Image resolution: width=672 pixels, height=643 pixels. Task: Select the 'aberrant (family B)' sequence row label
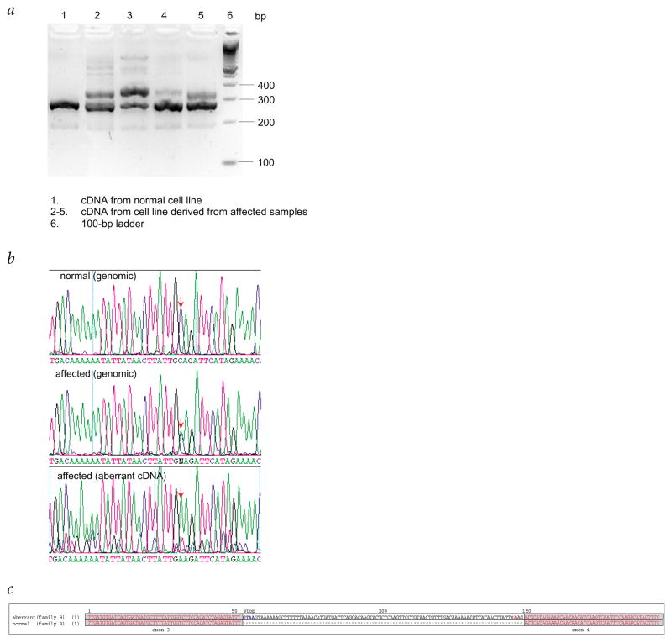point(40,618)
